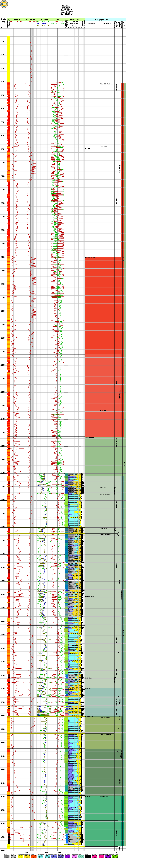
Task: Click the Neva Limestone member label
Action: click(90, 438)
